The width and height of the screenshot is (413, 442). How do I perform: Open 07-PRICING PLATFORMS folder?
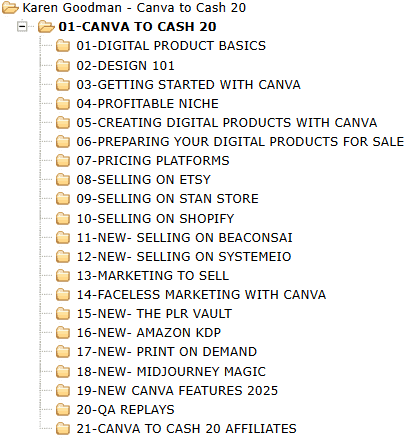click(x=153, y=161)
